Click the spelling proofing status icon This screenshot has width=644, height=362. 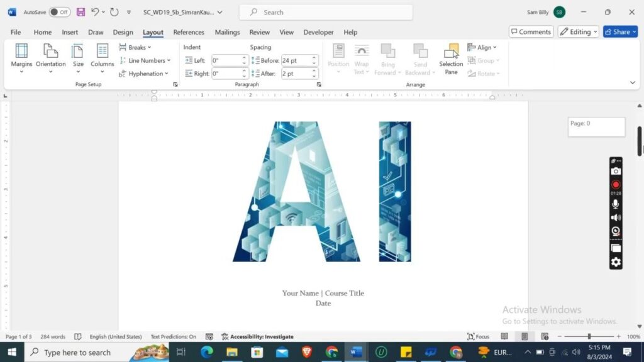77,337
